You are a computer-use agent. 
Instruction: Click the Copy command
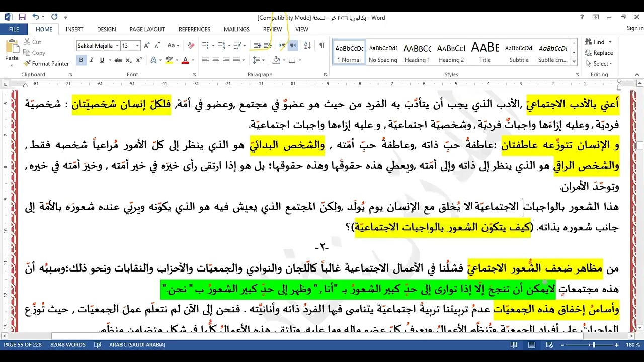click(34, 53)
